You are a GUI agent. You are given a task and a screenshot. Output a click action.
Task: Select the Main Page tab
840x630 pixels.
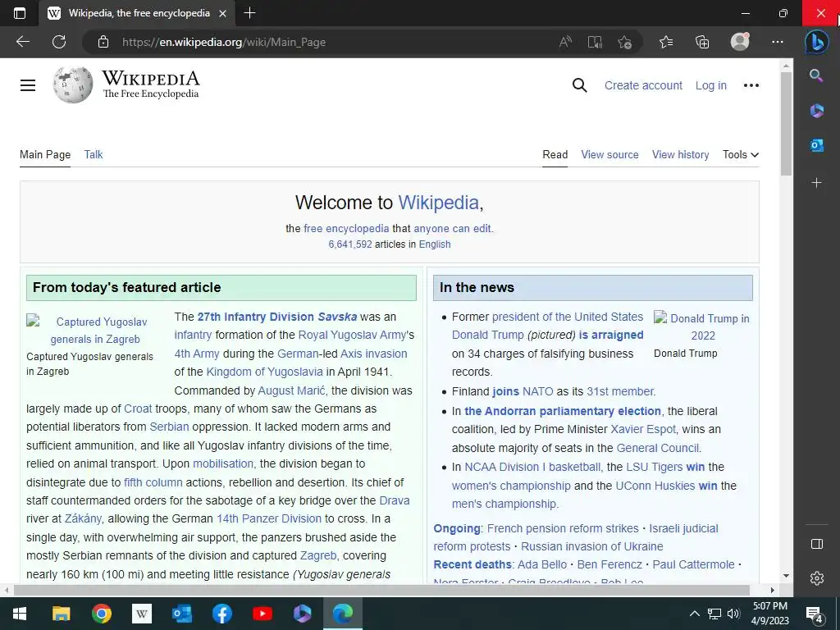[x=45, y=154]
